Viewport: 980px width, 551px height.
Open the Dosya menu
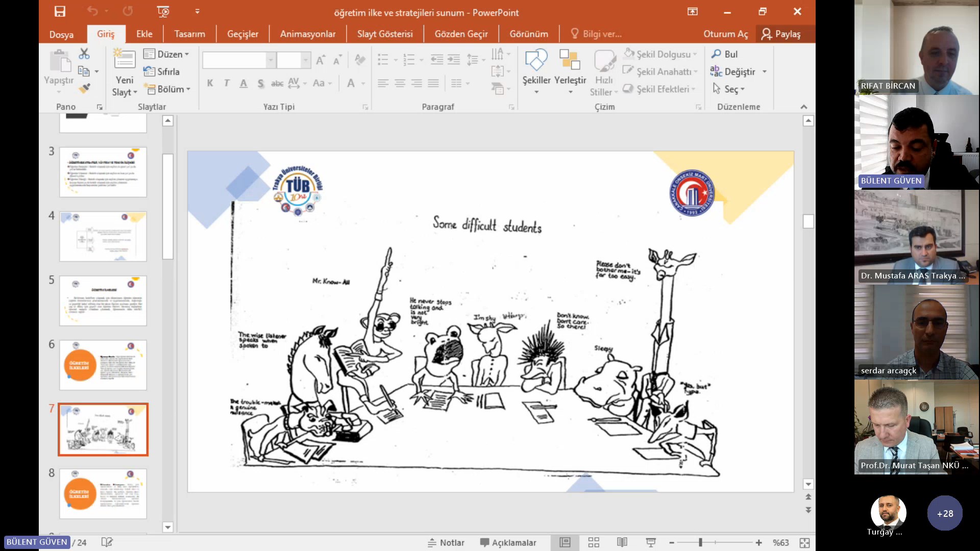(61, 34)
